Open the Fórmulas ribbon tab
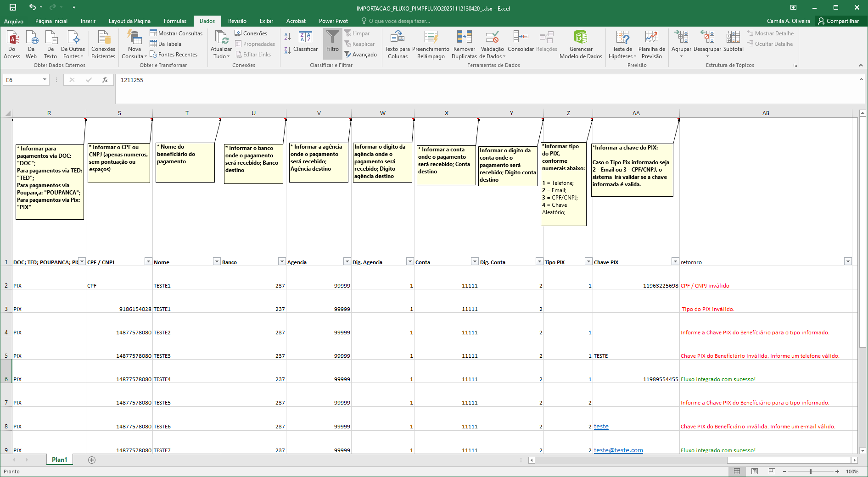The image size is (868, 477). tap(175, 21)
